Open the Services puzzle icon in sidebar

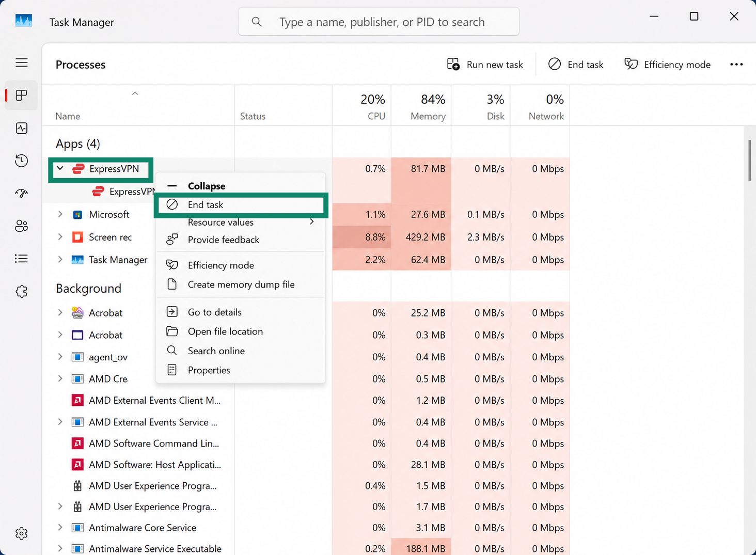tap(22, 291)
